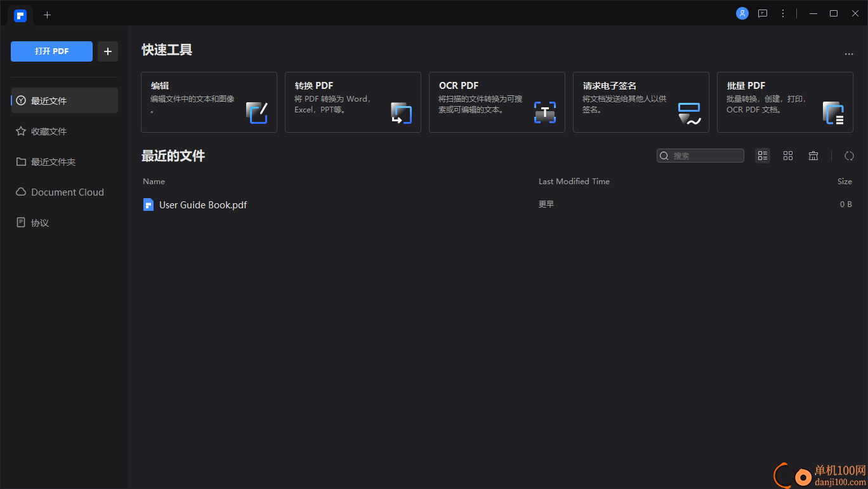Open the user account avatar
The image size is (868, 489).
742,13
